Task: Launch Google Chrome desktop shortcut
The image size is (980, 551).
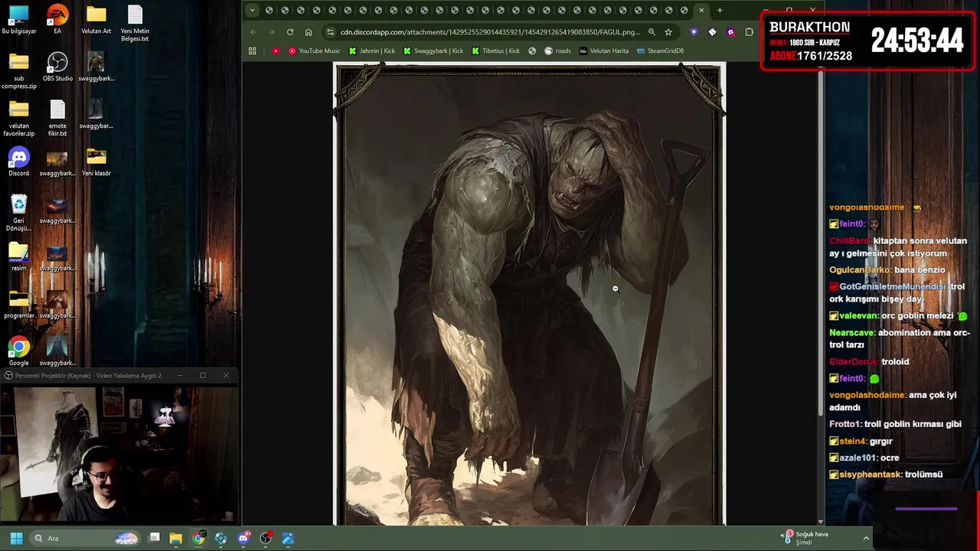Action: pos(18,352)
